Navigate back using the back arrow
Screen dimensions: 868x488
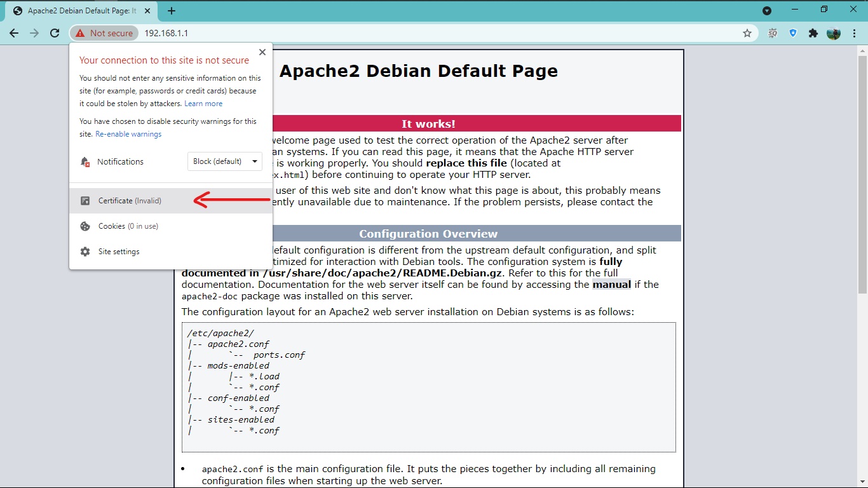[x=13, y=33]
